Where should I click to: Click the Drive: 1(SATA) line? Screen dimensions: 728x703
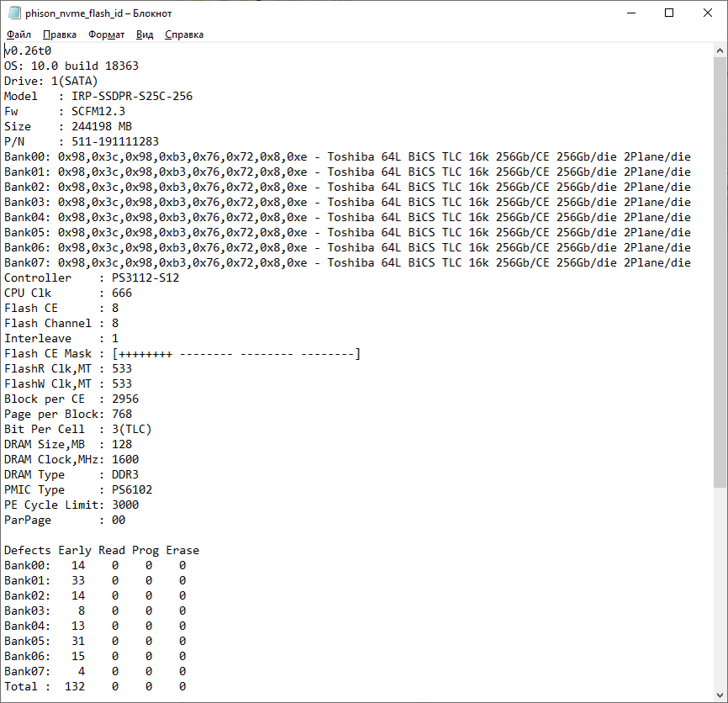pos(51,82)
